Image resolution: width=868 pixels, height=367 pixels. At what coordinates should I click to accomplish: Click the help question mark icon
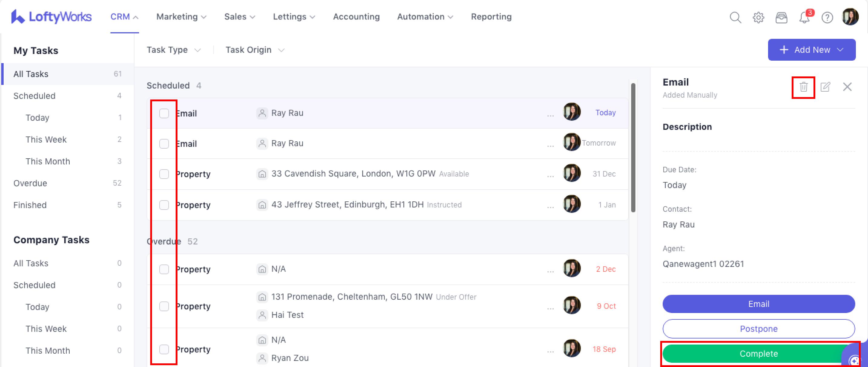[827, 17]
